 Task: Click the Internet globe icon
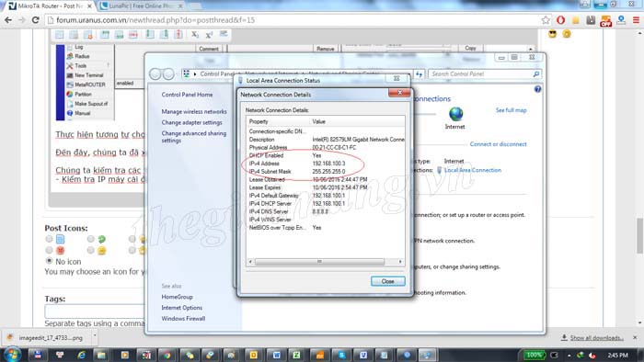pyautogui.click(x=455, y=114)
